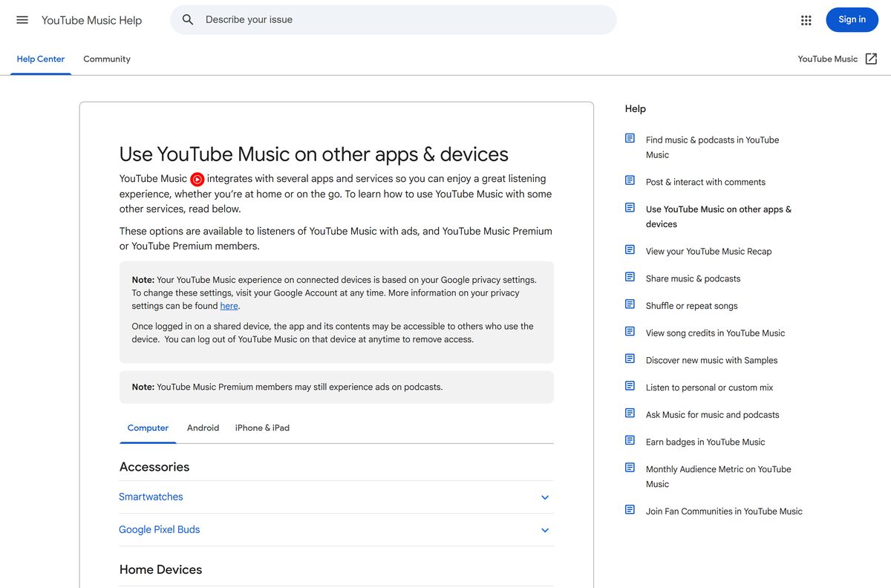Screen dimensions: 891x588
Task: Click article icon beside Monthly Audience Metric
Action: click(x=630, y=468)
